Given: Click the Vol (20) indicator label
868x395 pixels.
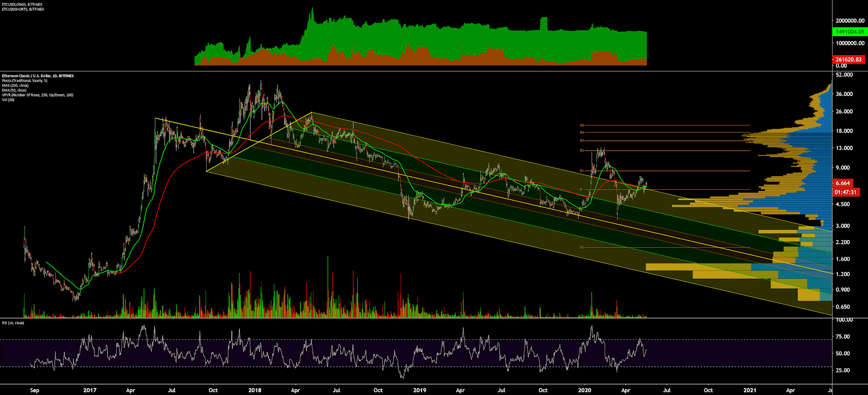Looking at the screenshot, I should click(8, 100).
